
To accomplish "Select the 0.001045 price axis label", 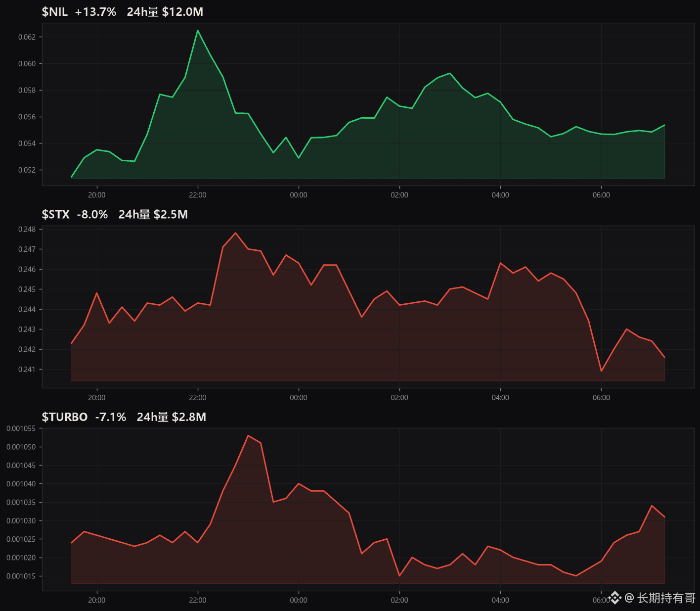I will tap(21, 466).
